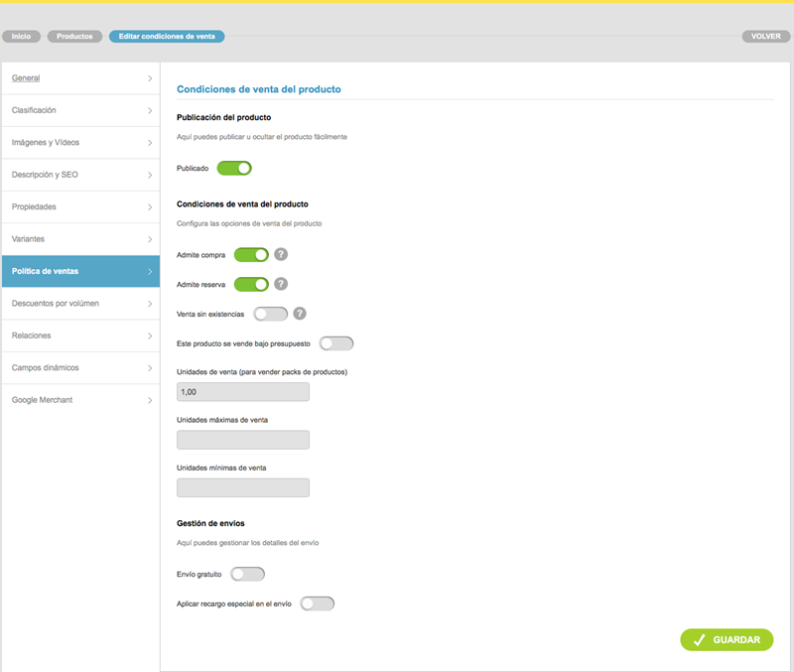Toggle Este producto se vende bajo presupuesto
Image resolution: width=794 pixels, height=672 pixels.
coord(335,343)
